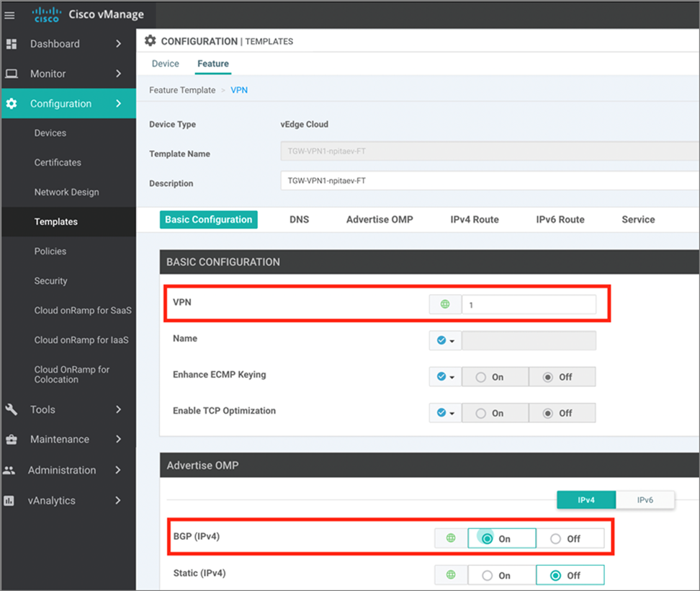Open Devices in the sidebar
Image resolution: width=700 pixels, height=591 pixels.
(x=50, y=133)
